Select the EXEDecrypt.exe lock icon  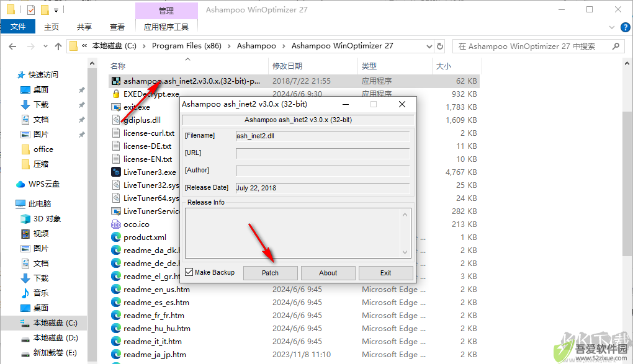click(x=116, y=94)
